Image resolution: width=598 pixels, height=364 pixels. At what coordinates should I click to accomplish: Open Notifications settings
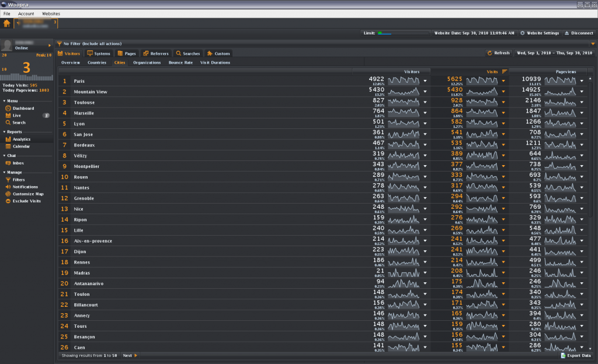pos(22,187)
